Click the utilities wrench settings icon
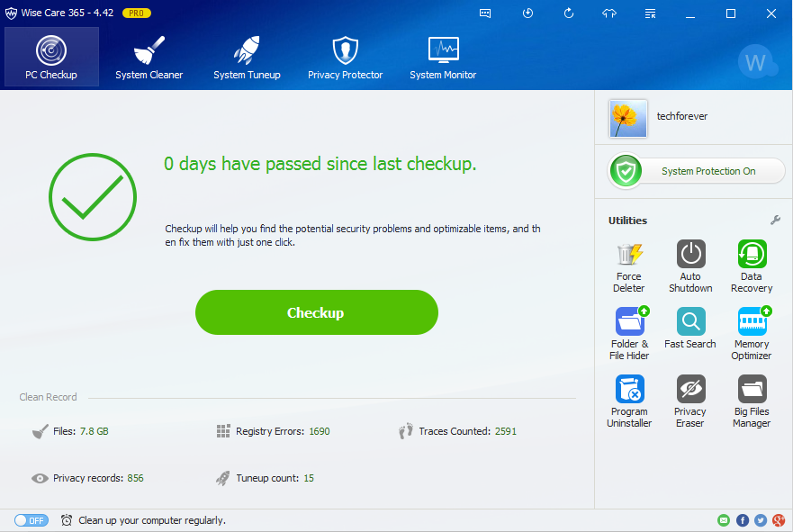 pyautogui.click(x=775, y=220)
